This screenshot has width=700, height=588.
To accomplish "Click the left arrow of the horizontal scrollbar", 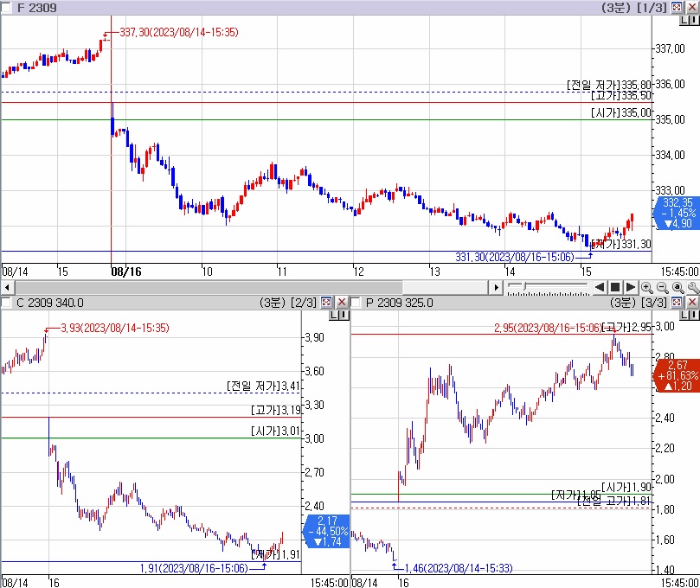I will click(x=7, y=287).
